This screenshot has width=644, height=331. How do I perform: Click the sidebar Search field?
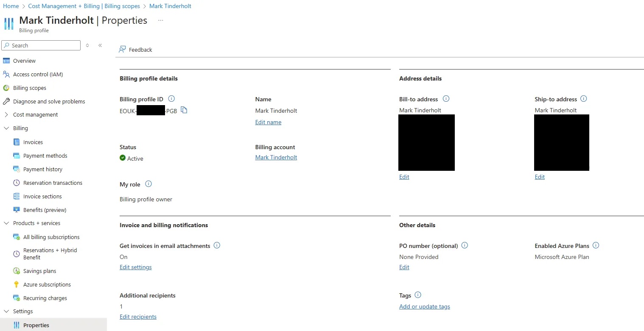(x=41, y=45)
